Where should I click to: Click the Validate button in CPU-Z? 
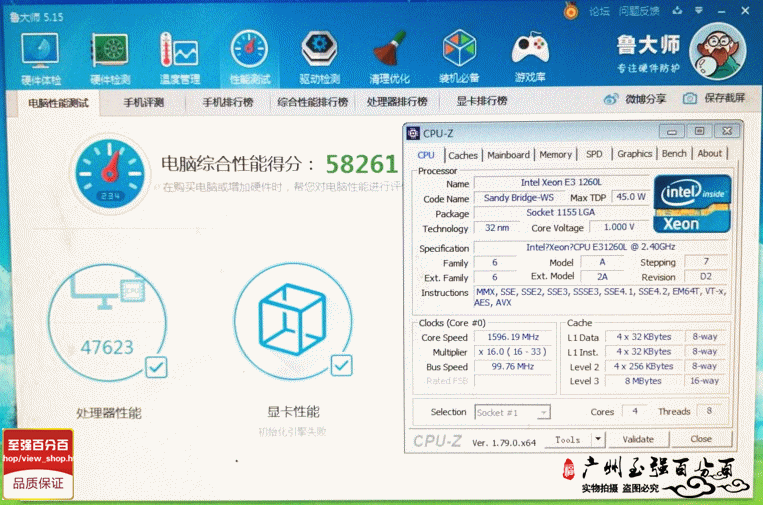coord(638,439)
